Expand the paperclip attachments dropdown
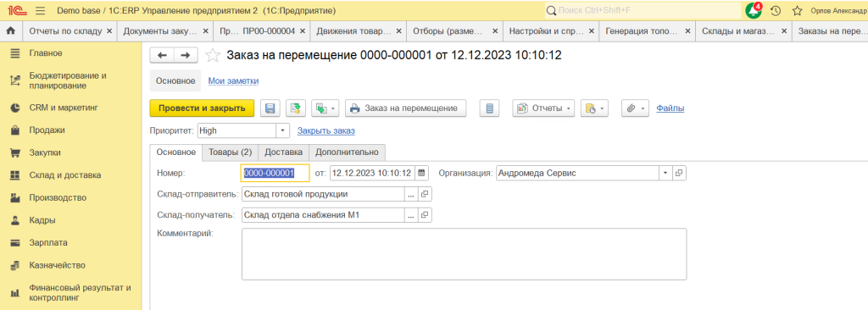 click(x=635, y=108)
